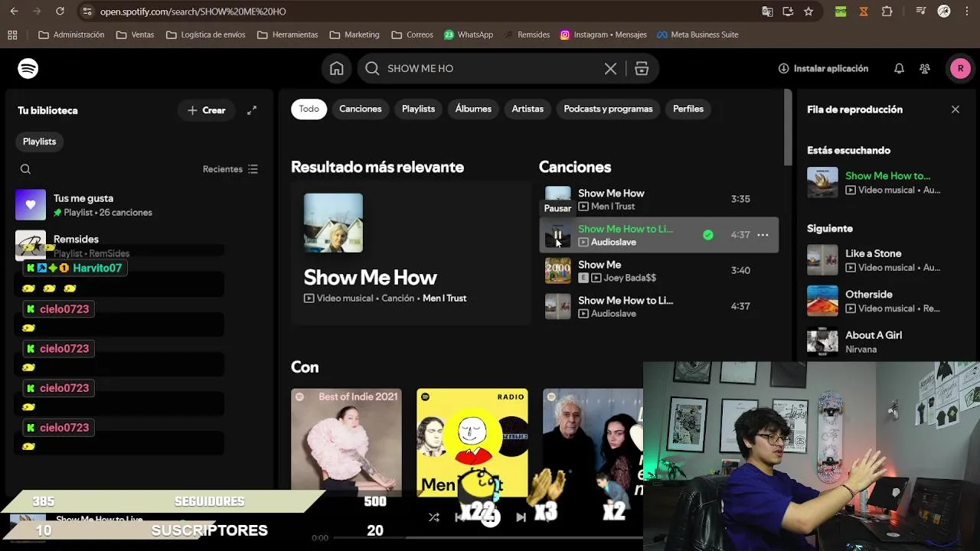
Task: Open the notifications bell icon
Action: [899, 68]
